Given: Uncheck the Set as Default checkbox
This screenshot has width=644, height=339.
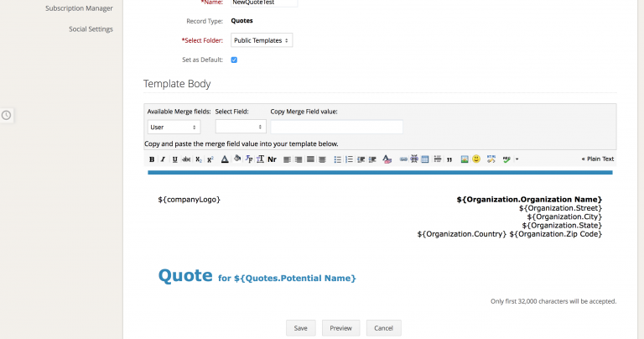Looking at the screenshot, I should point(234,60).
